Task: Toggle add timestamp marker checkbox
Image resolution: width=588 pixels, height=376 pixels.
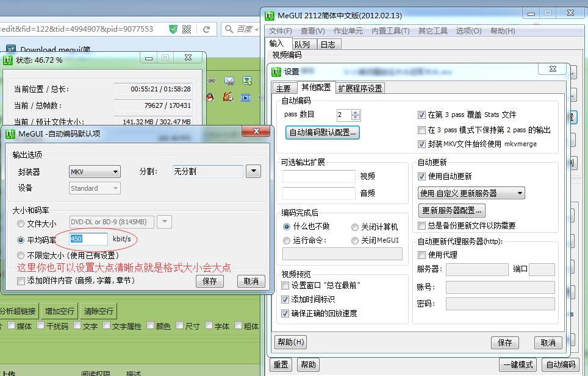Action: (x=285, y=300)
